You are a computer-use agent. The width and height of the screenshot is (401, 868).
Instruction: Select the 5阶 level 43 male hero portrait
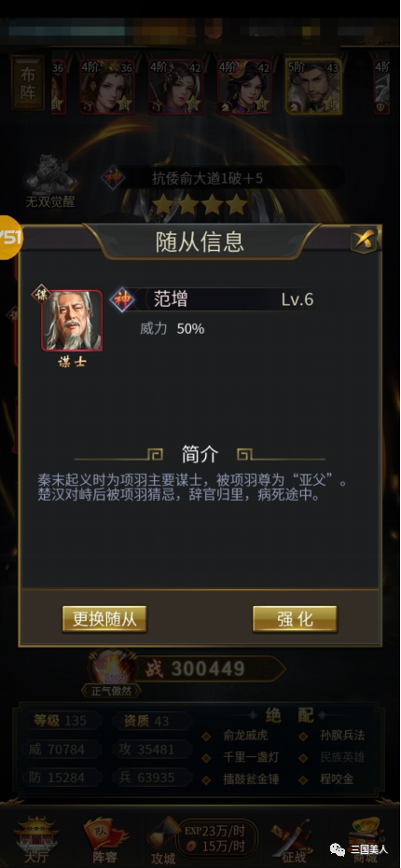313,87
